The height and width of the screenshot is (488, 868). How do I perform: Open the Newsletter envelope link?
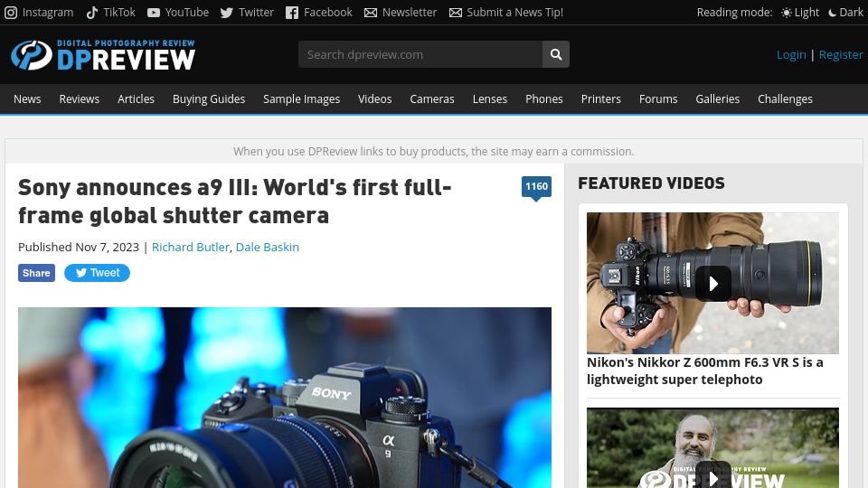point(401,12)
